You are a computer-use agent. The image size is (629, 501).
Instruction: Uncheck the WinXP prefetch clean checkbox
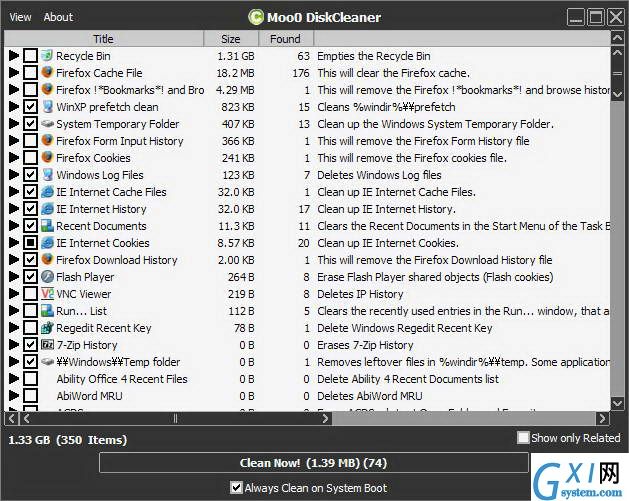30,106
